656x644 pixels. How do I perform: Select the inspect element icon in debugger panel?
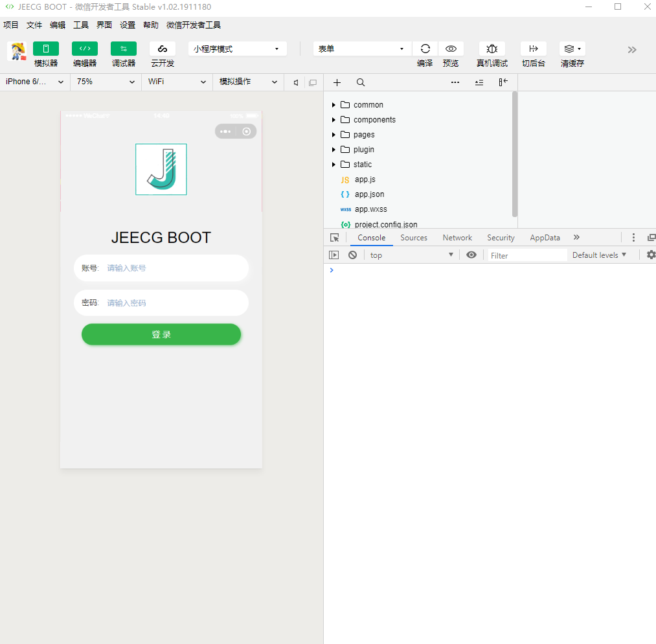[x=334, y=237]
